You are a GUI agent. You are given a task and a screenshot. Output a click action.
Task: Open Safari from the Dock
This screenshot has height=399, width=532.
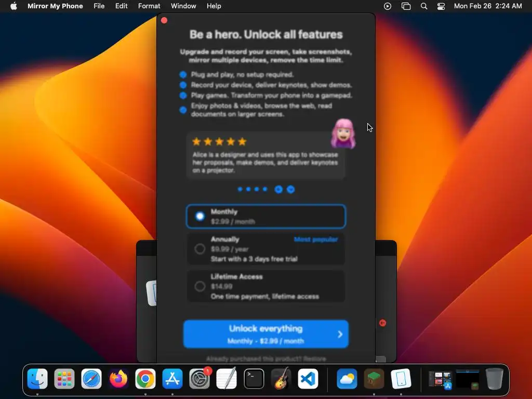tap(91, 379)
